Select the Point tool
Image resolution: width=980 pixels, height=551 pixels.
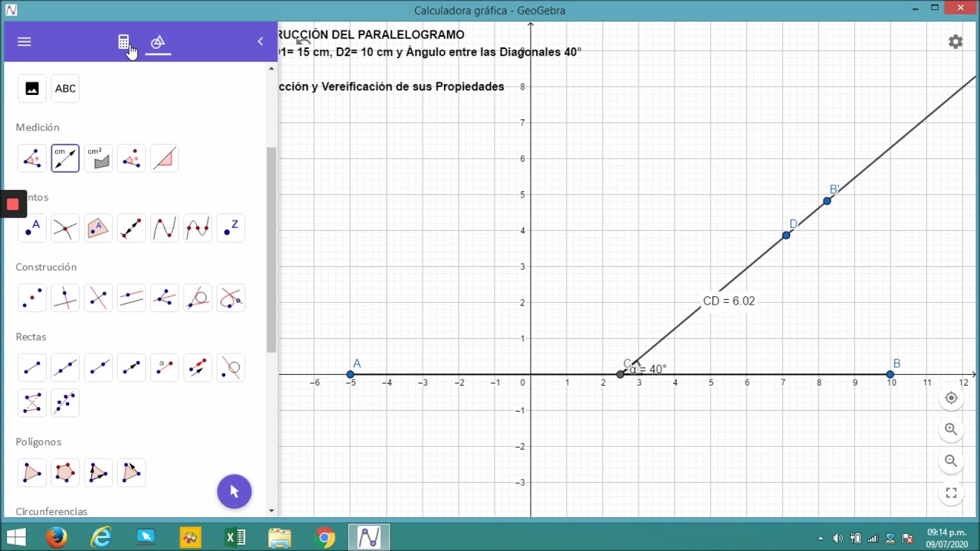32,228
